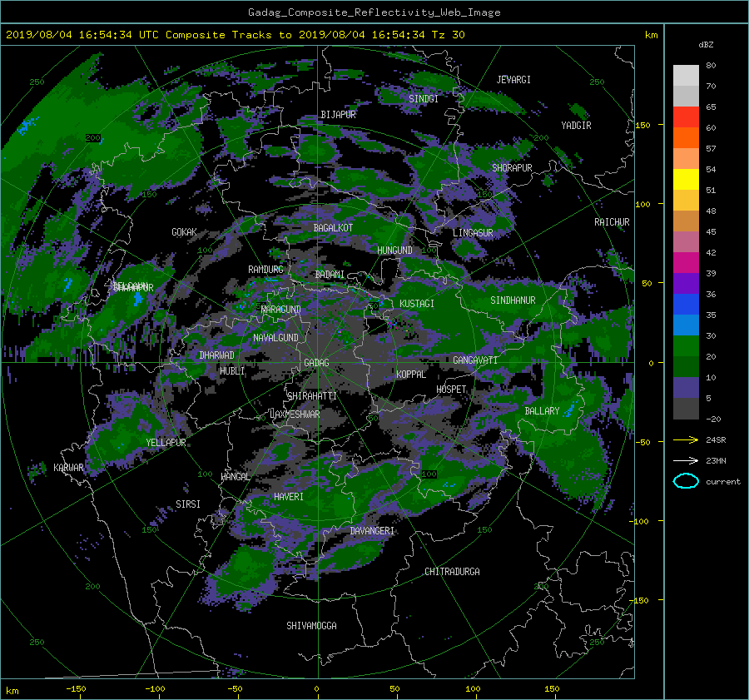Click the yellow 24SR arrow icon
Viewport: 749px width, 700px height.
click(x=686, y=440)
